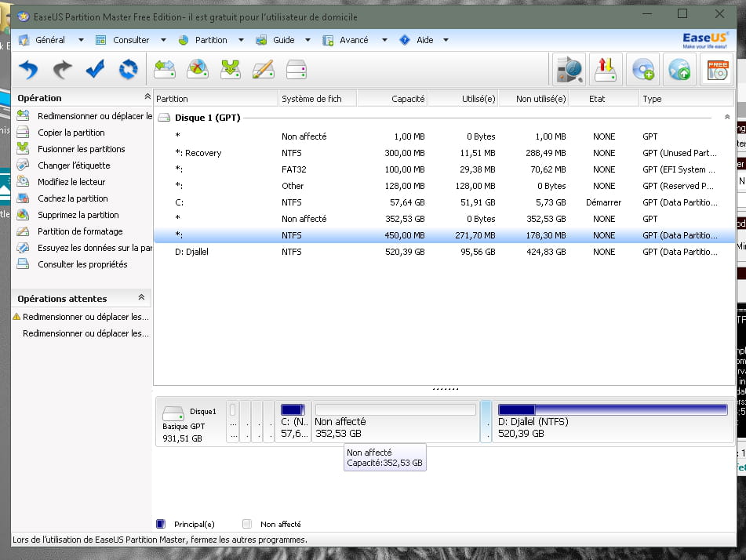Sort by Utilisé(e) column header
746x560 pixels.
click(463, 99)
